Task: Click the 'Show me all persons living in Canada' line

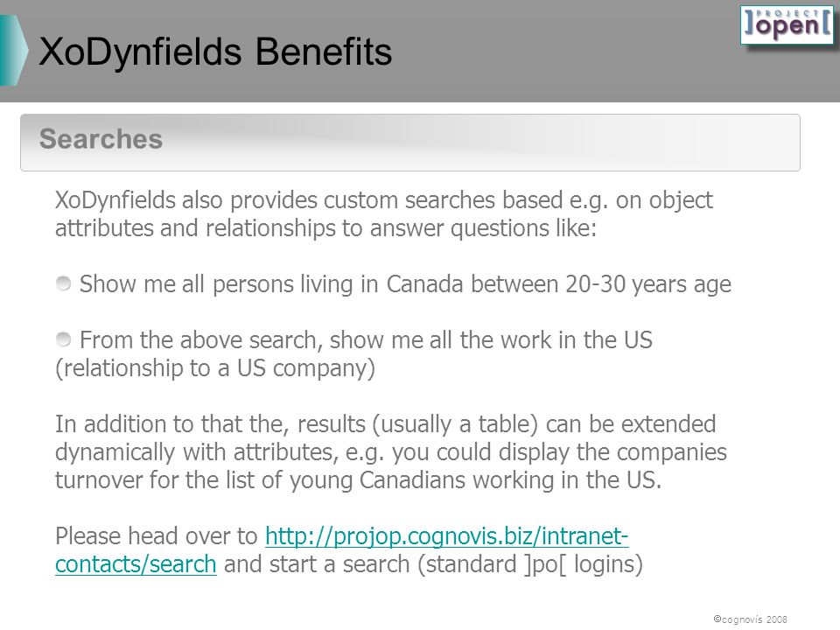Action: (405, 283)
